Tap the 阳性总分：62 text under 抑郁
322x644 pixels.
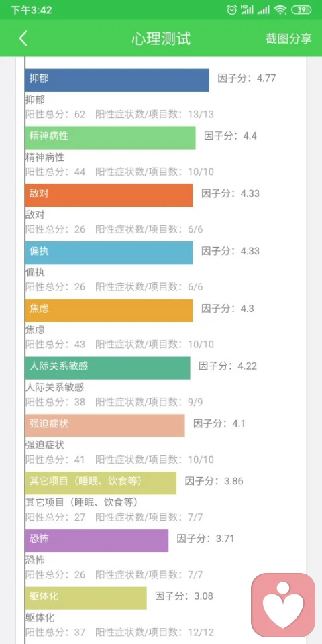coord(56,114)
